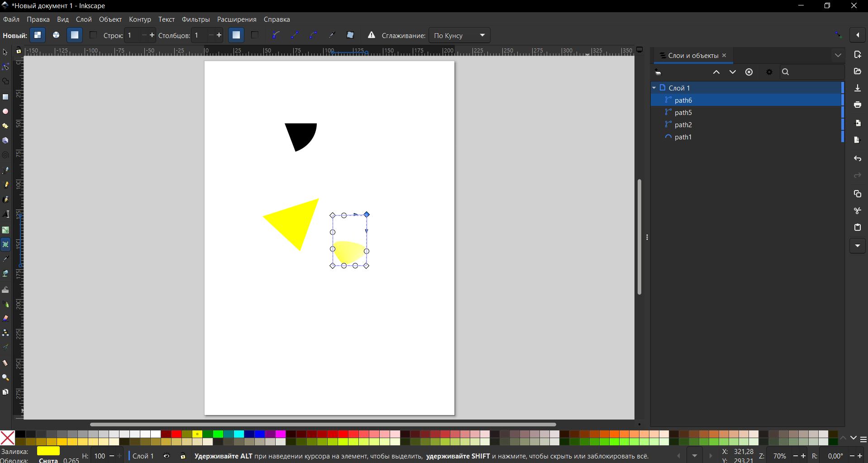The width and height of the screenshot is (868, 463).
Task: Increase the Строк row count
Action: click(x=152, y=35)
